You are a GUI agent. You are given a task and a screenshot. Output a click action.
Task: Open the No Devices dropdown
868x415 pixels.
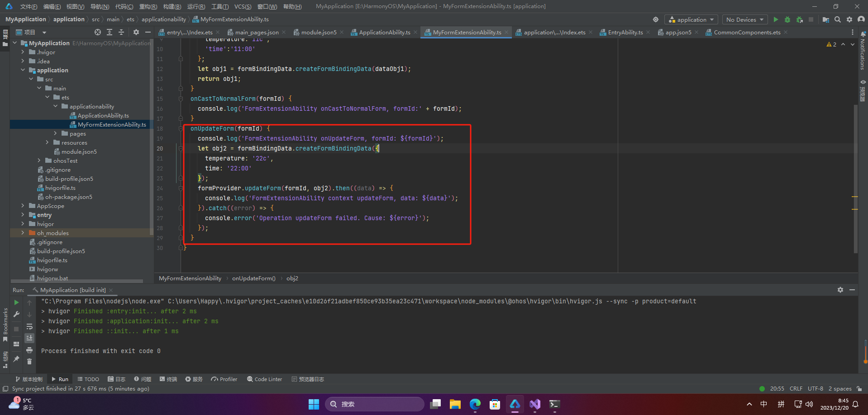click(x=744, y=19)
